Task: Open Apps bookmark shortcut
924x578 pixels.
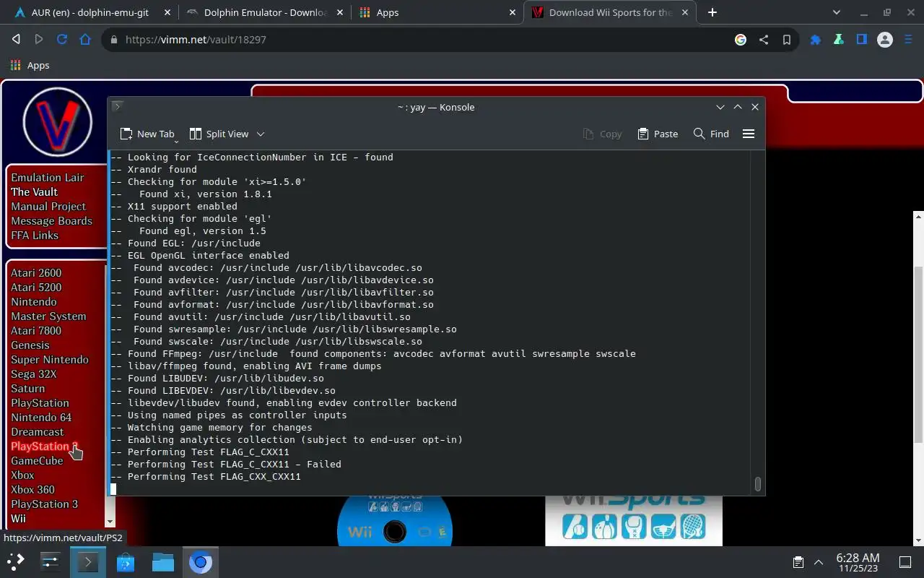Action: (30, 65)
